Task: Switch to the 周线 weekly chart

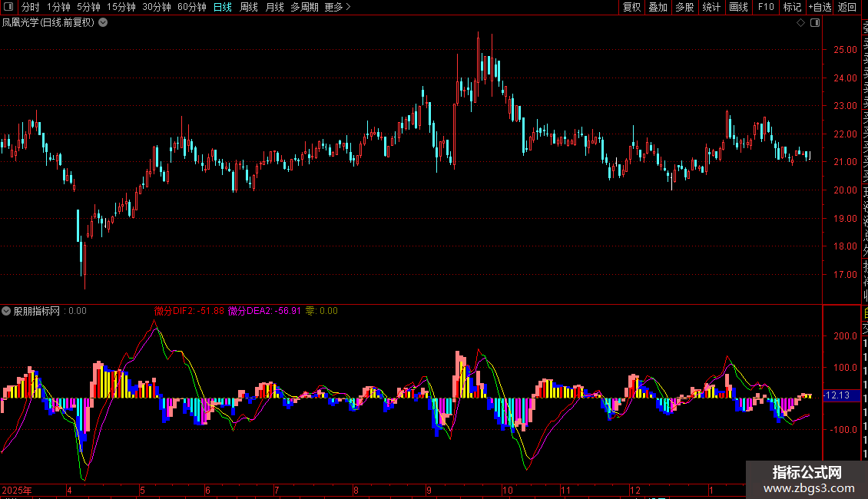Action: 249,8
